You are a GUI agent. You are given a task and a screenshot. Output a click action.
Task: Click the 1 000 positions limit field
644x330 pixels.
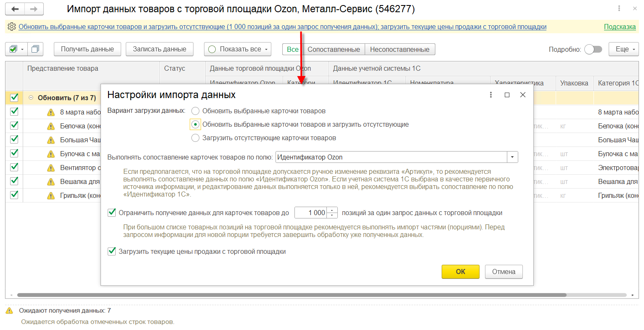pos(311,213)
